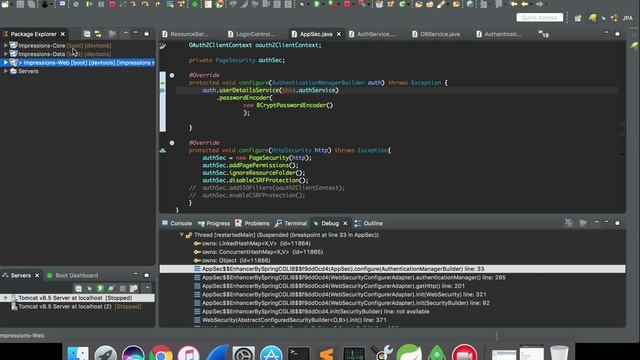This screenshot has height=360, width=640.
Task: Click the Back navigation arrow in toolbar
Action: tap(525, 4)
